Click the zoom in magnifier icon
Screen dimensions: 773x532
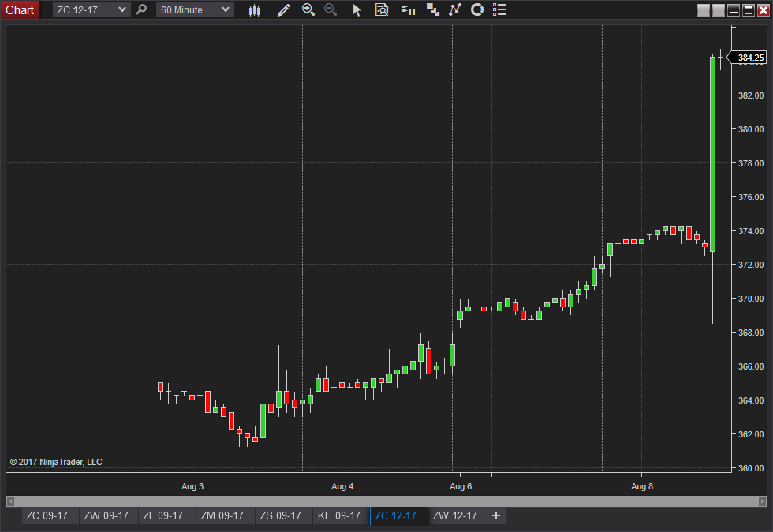point(308,9)
